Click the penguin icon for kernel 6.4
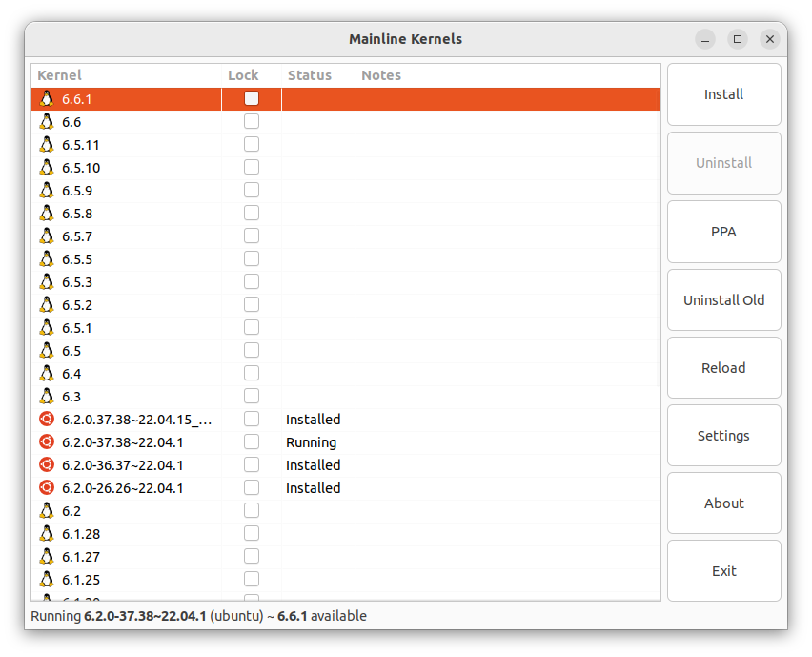The width and height of the screenshot is (812, 657). 47,374
